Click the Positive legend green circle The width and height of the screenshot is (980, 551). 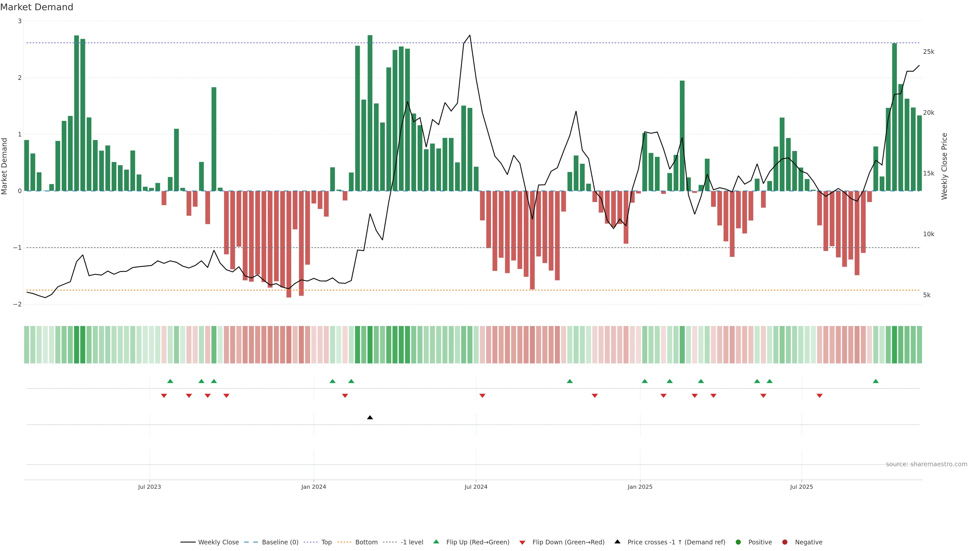tap(738, 542)
